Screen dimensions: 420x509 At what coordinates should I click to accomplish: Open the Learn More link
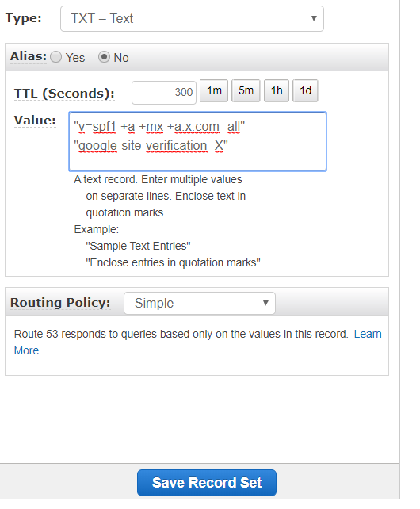(368, 334)
